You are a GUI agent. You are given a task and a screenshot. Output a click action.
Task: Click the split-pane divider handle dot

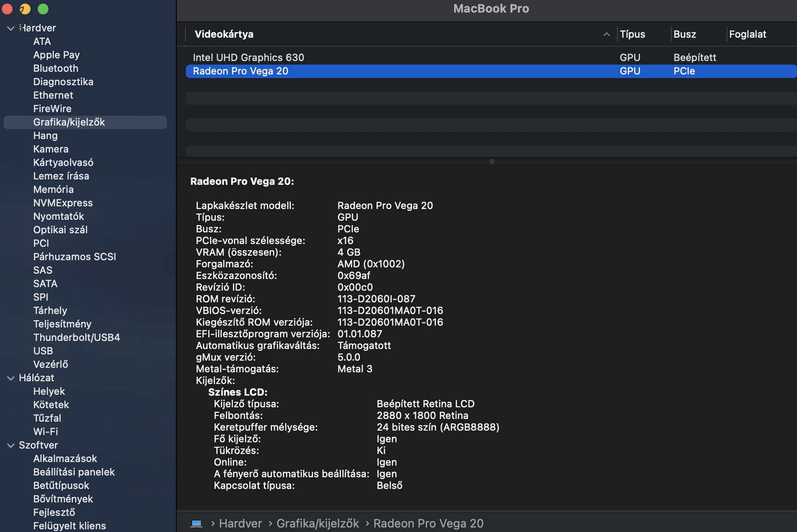coord(492,161)
